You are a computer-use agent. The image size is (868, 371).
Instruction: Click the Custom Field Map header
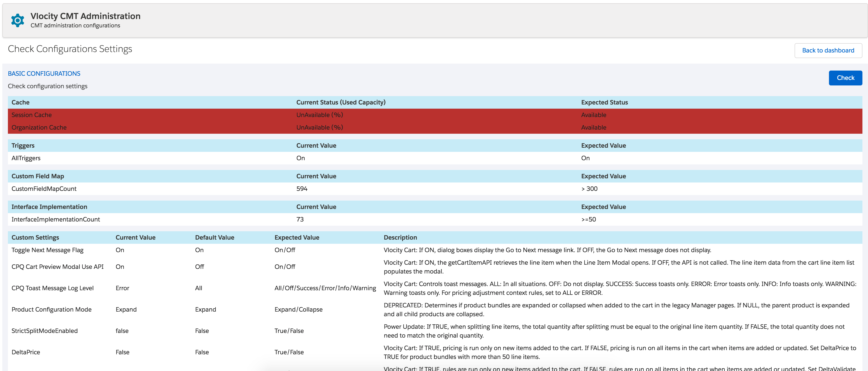click(38, 176)
